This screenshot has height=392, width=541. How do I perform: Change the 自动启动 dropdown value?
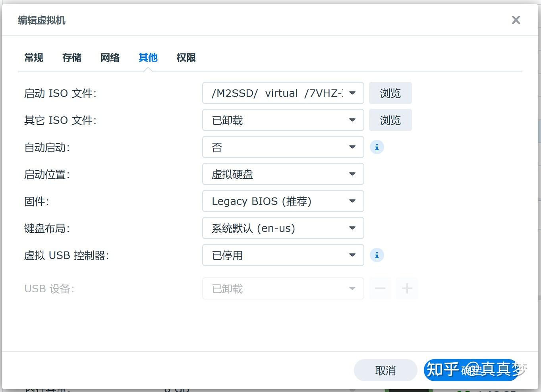[x=283, y=147]
